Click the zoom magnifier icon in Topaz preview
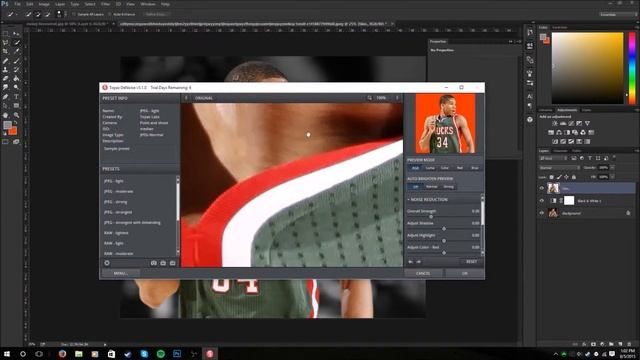640x360 pixels. (x=369, y=98)
